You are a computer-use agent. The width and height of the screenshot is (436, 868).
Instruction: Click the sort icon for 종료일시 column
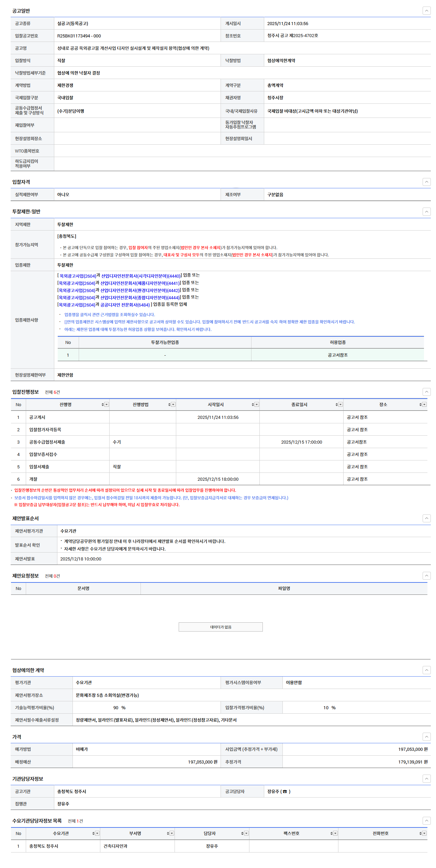[x=337, y=404]
